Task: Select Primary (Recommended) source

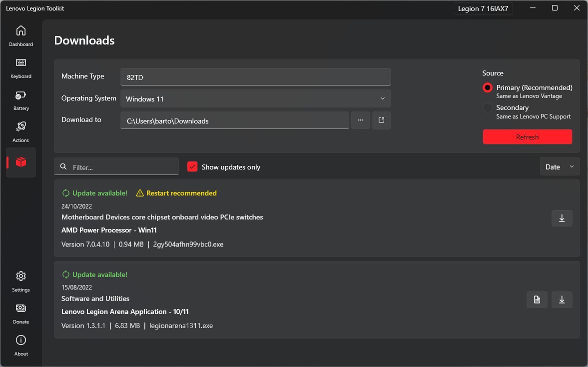Action: tap(488, 87)
